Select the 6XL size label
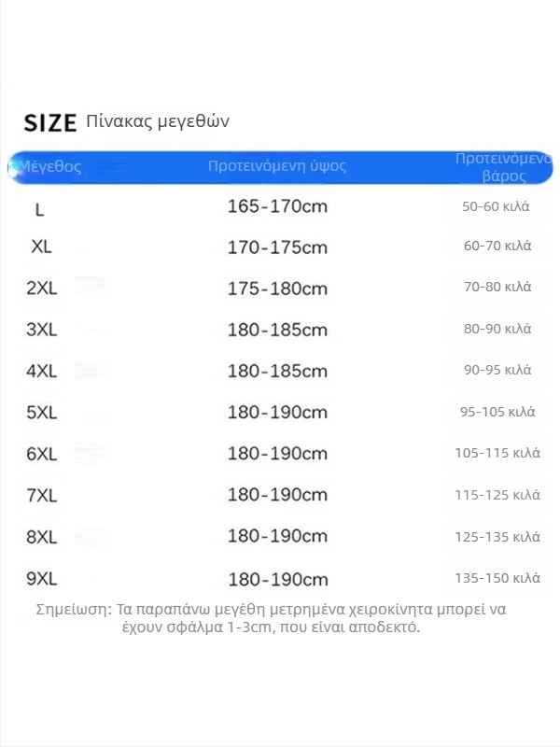This screenshot has width=560, height=747. (42, 454)
